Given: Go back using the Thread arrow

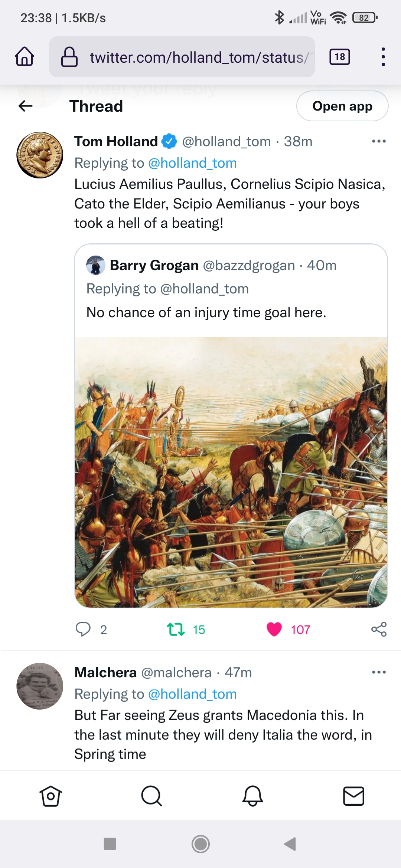Looking at the screenshot, I should tap(26, 106).
